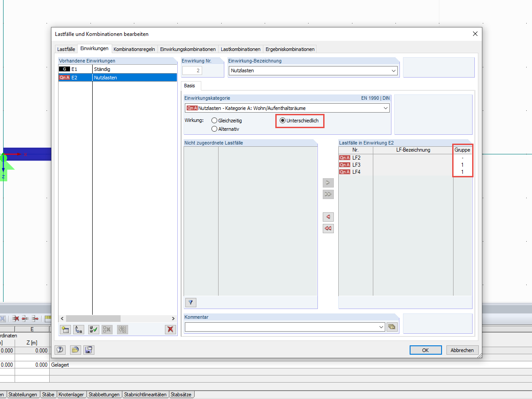Select the Gleichzeitig radio option
Screen dimensions: 532x399
tap(227, 121)
